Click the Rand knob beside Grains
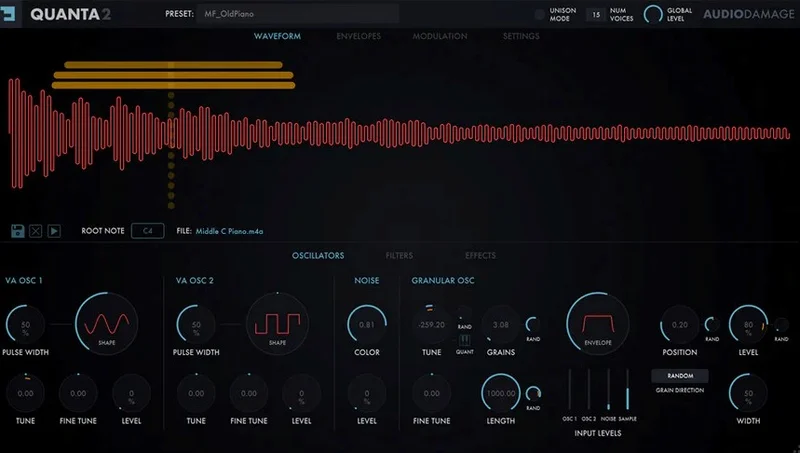 (x=533, y=324)
